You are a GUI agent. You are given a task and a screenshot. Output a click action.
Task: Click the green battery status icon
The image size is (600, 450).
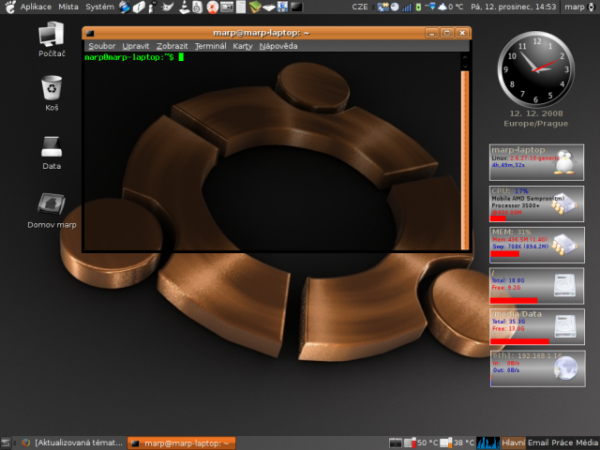click(x=418, y=7)
